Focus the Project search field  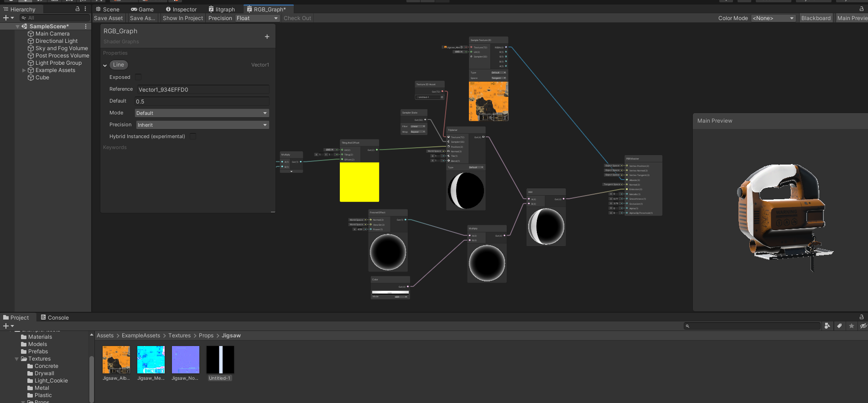click(x=752, y=326)
